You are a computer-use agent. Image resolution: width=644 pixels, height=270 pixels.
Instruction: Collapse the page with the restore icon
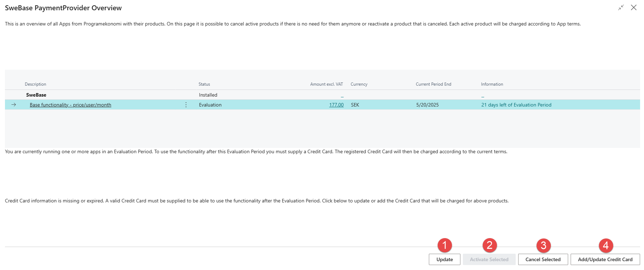coord(621,7)
